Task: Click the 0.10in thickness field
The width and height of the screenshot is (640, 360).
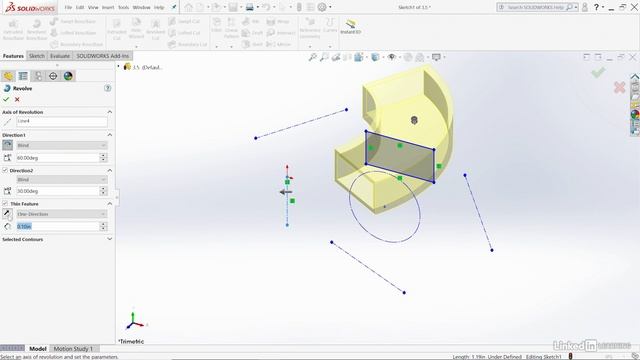Action: pyautogui.click(x=58, y=226)
